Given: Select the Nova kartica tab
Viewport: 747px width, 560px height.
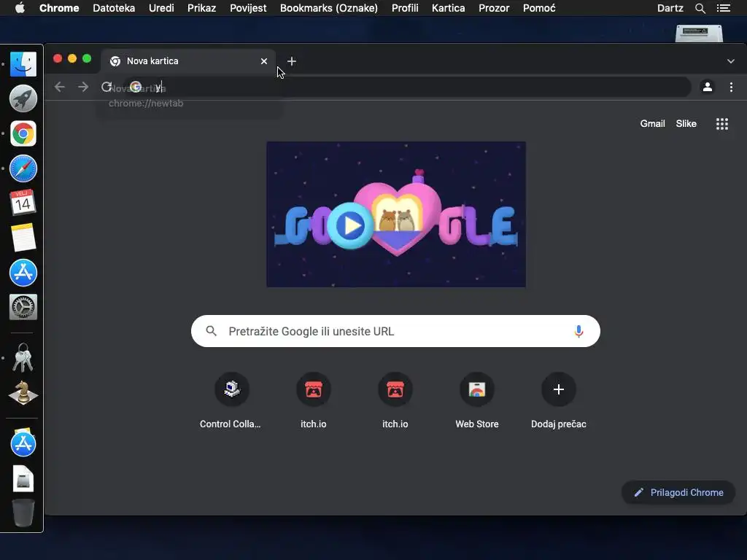Looking at the screenshot, I should (188, 61).
